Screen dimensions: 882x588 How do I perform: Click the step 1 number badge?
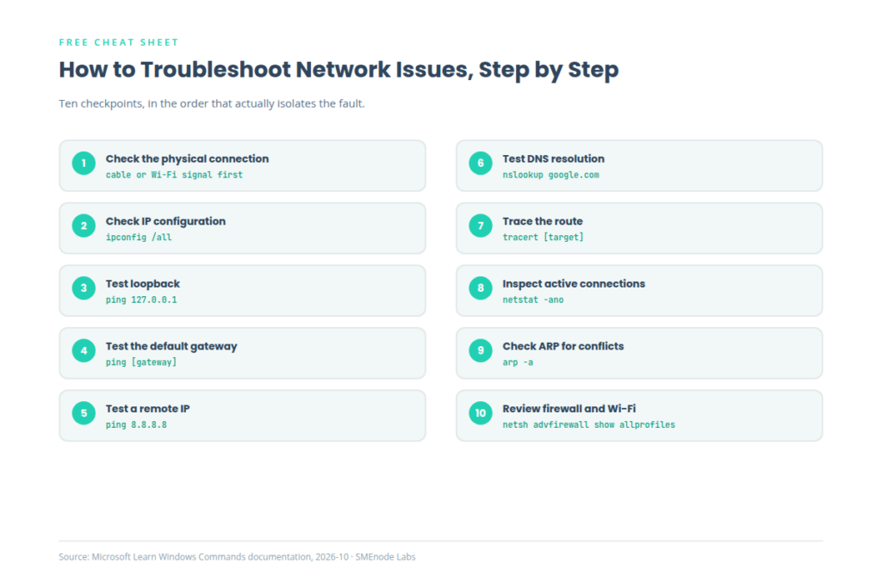84,163
